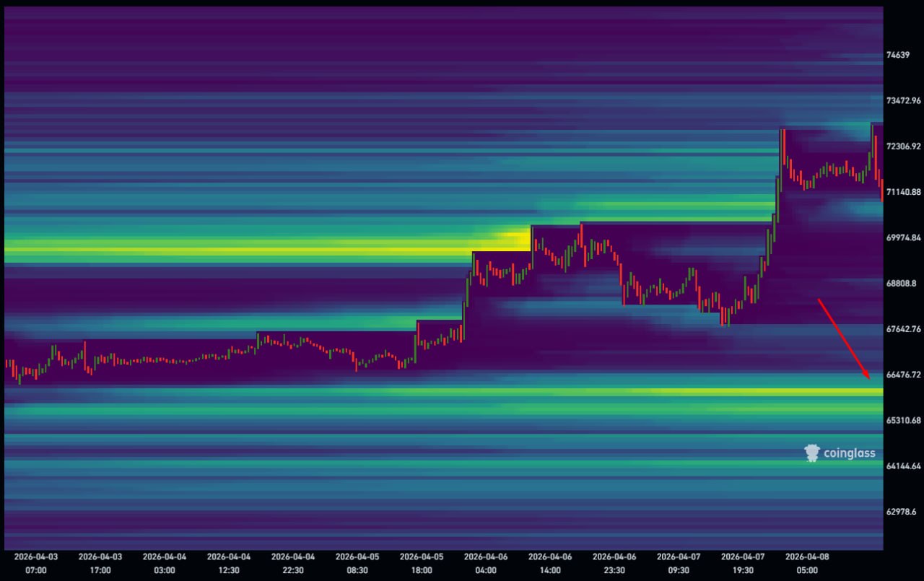Click the 72306.92 price level label

(x=904, y=146)
